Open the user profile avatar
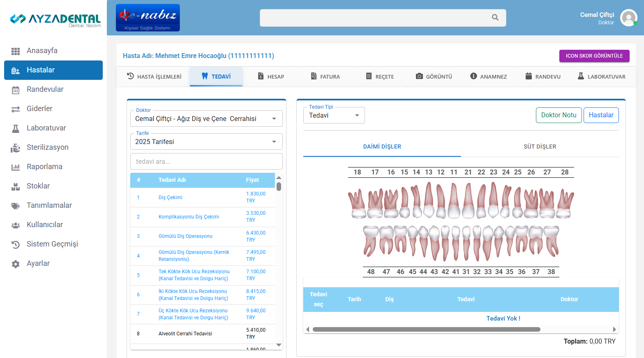This screenshot has height=358, width=644. 628,18
